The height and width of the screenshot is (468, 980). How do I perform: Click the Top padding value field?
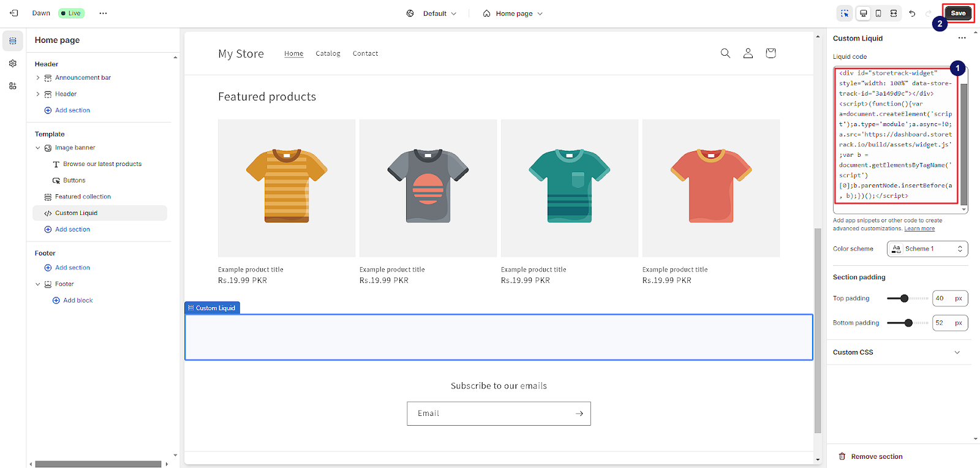950,298
